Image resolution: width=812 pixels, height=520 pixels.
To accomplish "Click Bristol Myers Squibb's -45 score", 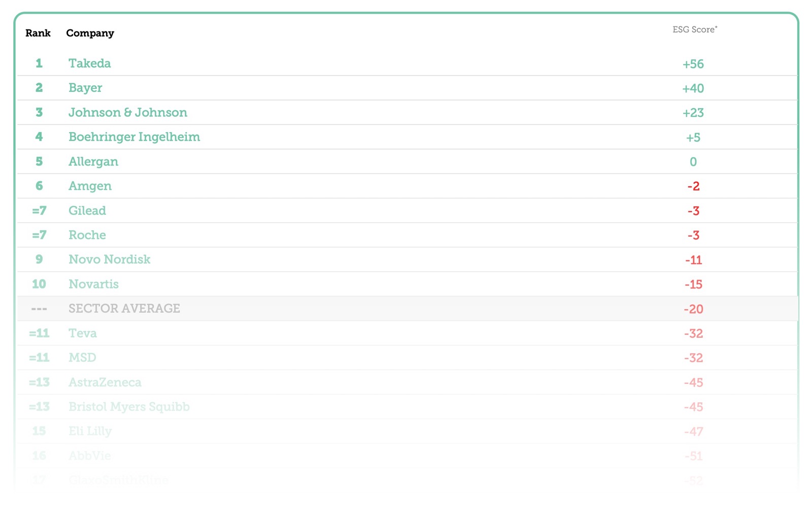I will tap(693, 407).
